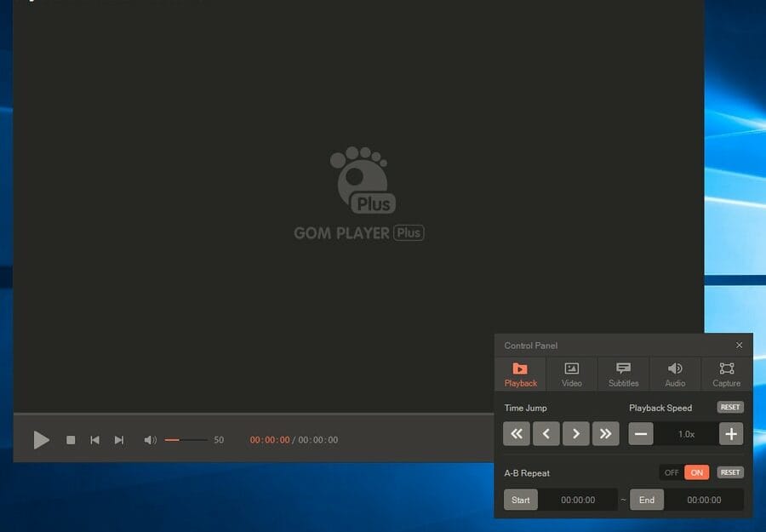Stop playback with the square Stop button

pyautogui.click(x=71, y=440)
